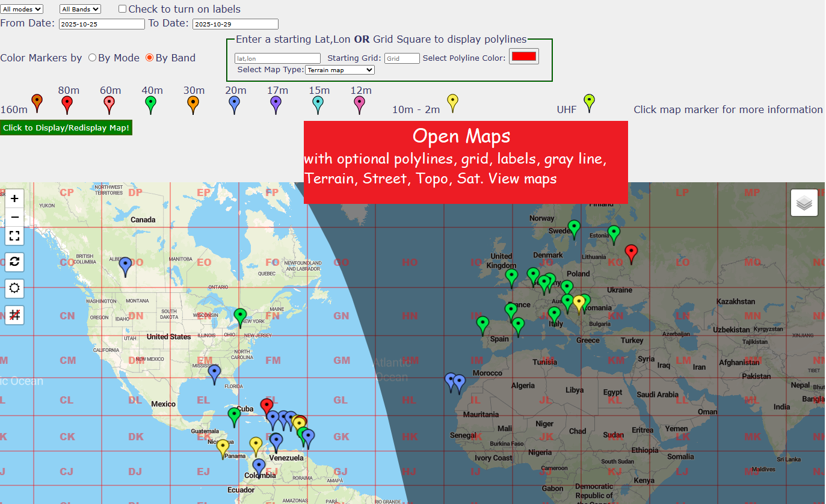The image size is (826, 504).
Task: Zoom out on the map
Action: coord(14,217)
